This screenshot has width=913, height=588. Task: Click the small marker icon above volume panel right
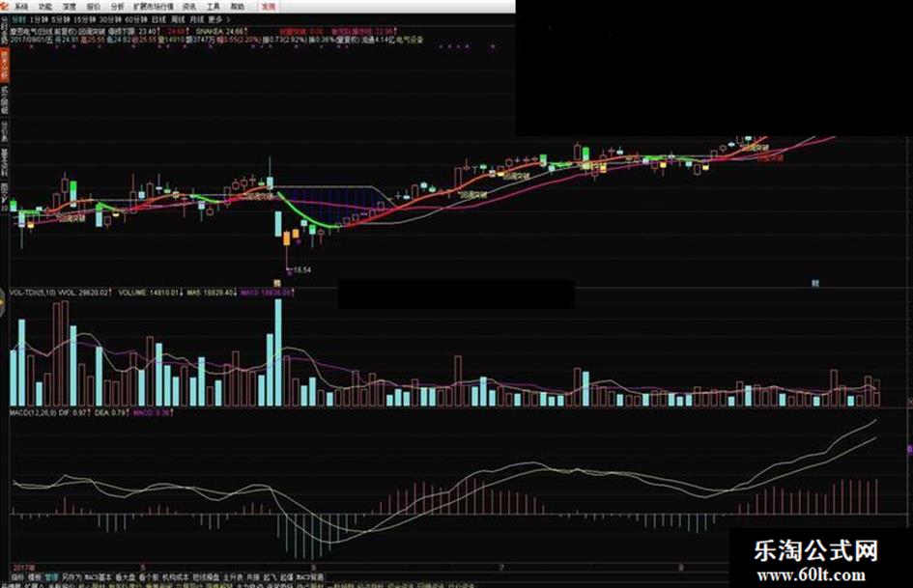(815, 283)
